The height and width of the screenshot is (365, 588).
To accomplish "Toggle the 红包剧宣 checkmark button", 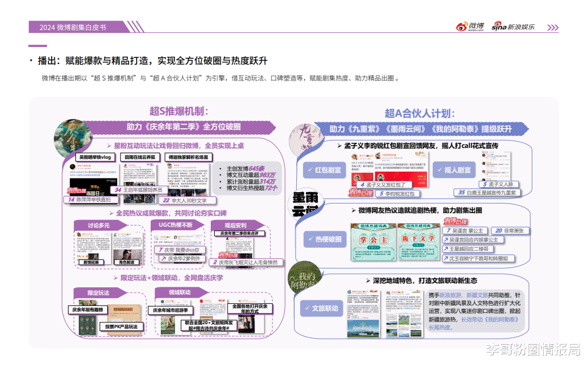I will [x=324, y=170].
